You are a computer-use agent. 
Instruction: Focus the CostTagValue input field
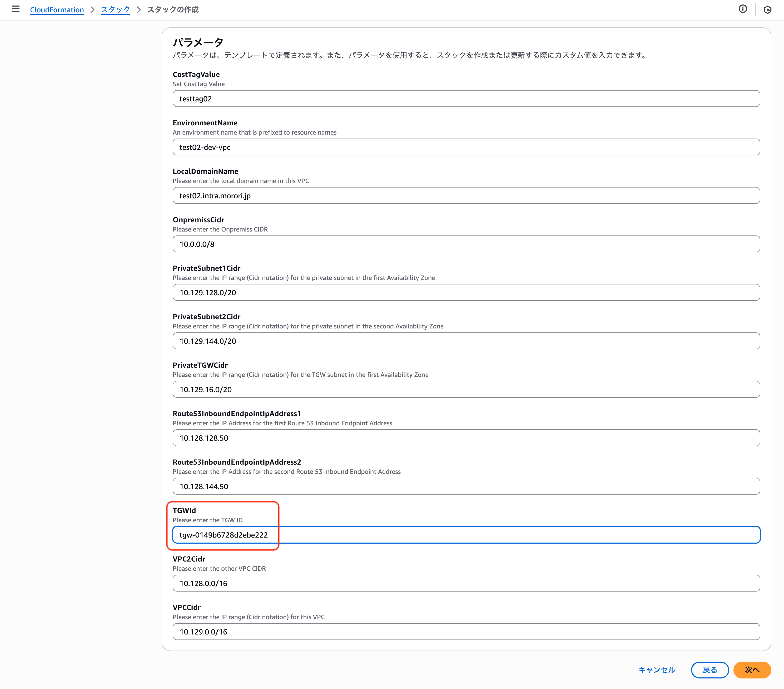[x=466, y=99]
